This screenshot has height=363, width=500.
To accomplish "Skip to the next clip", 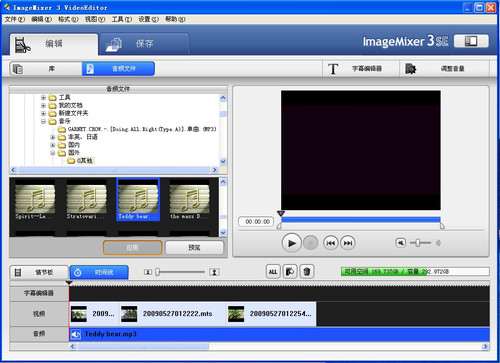I will point(348,243).
